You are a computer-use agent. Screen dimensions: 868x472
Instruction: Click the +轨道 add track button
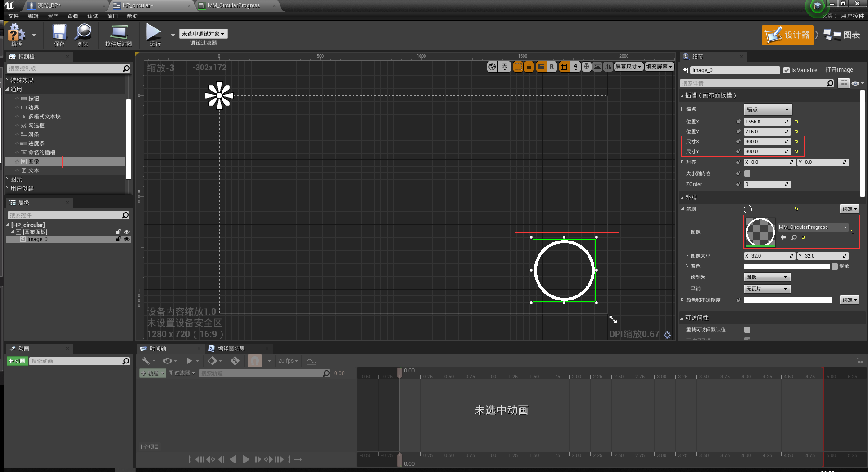tap(153, 373)
